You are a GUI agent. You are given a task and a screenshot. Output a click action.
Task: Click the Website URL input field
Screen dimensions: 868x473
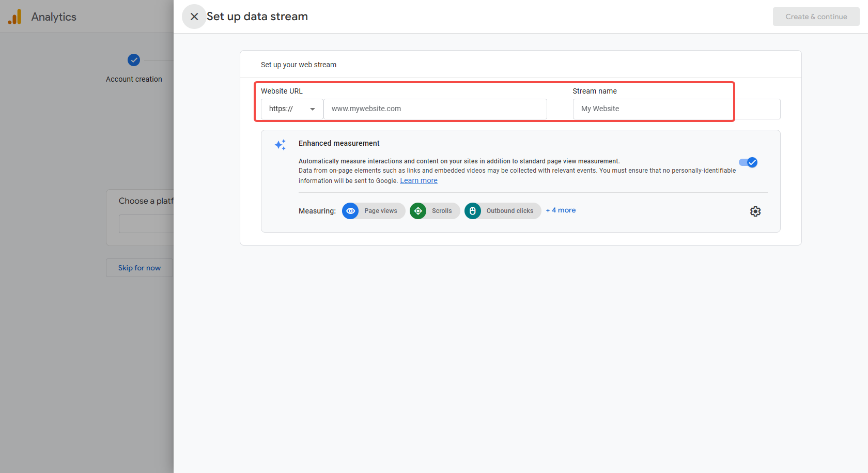[x=435, y=109]
